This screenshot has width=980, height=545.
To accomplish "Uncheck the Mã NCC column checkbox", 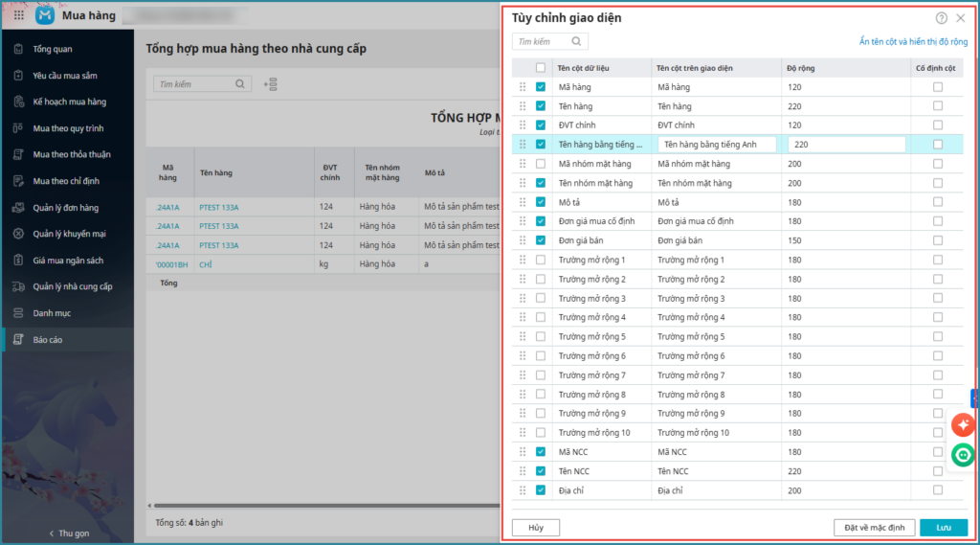I will coord(541,452).
